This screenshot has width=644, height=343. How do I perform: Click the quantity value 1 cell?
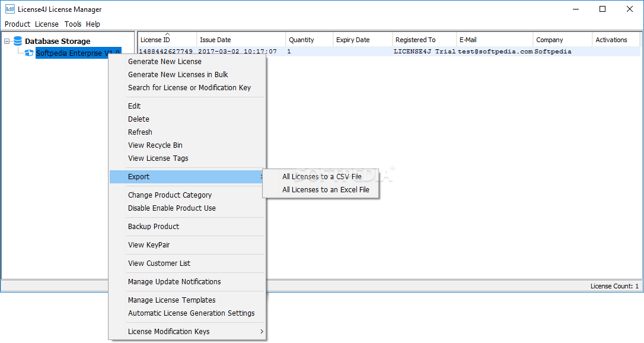(x=310, y=52)
